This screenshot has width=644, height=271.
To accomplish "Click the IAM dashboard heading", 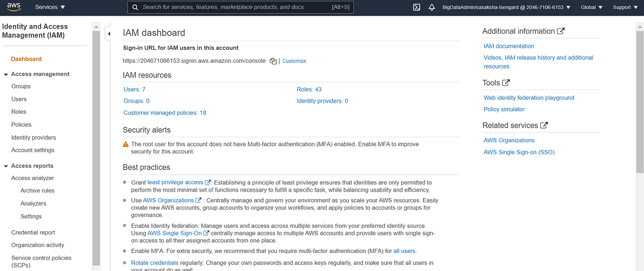I will point(154,33).
